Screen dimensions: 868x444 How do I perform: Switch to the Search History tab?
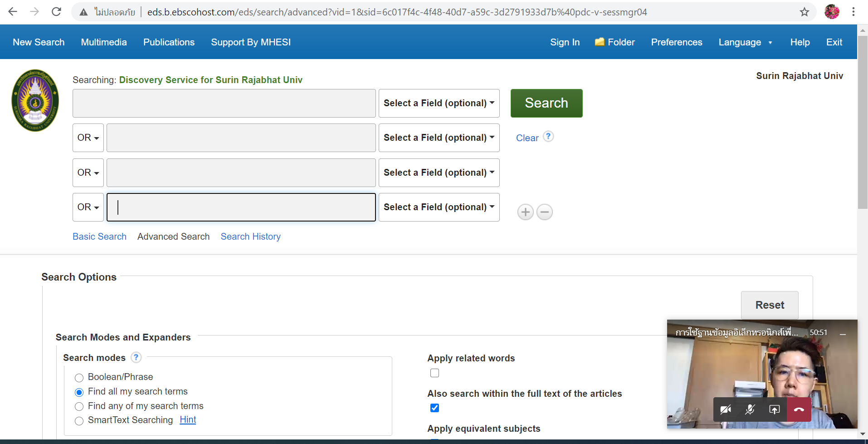tap(250, 237)
